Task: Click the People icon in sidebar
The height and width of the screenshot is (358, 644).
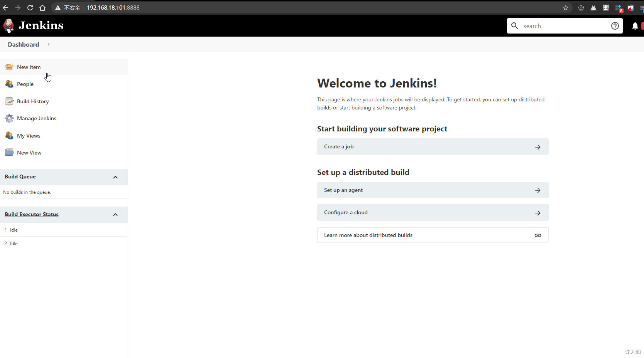Action: click(x=9, y=84)
